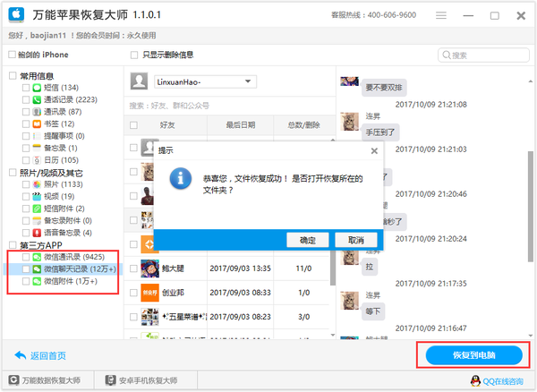Click the 万能数据恢复大师 taskbar icon
Screen dimensions: 537x392
(13, 380)
